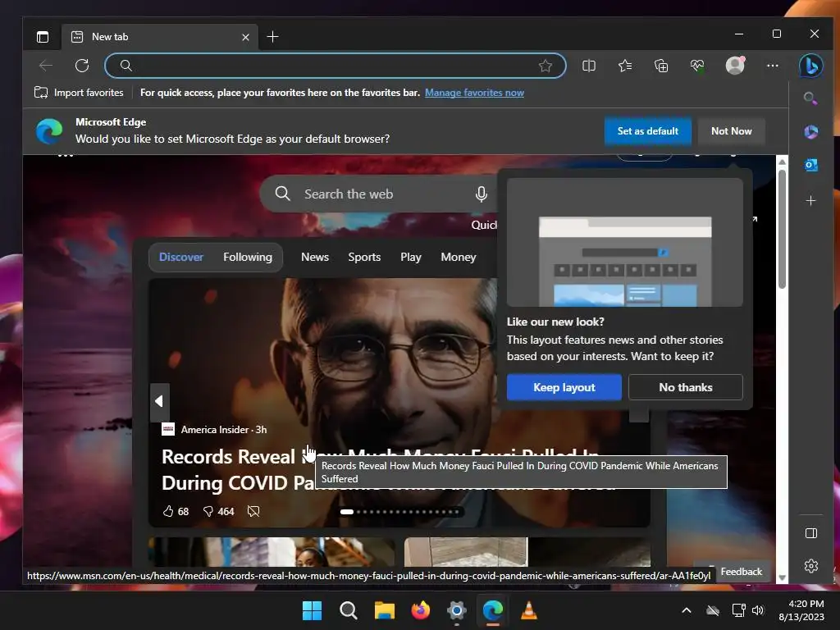Open Collections icon
840x630 pixels.
(x=661, y=66)
